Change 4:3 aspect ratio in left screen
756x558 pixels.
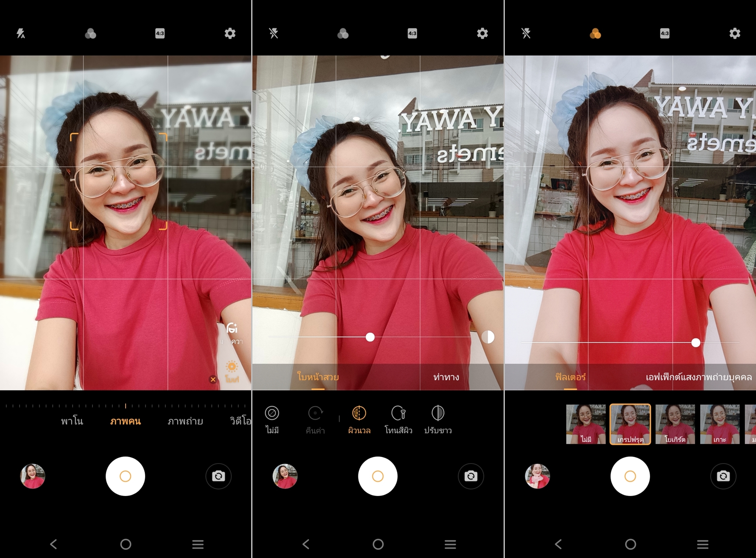(x=160, y=33)
